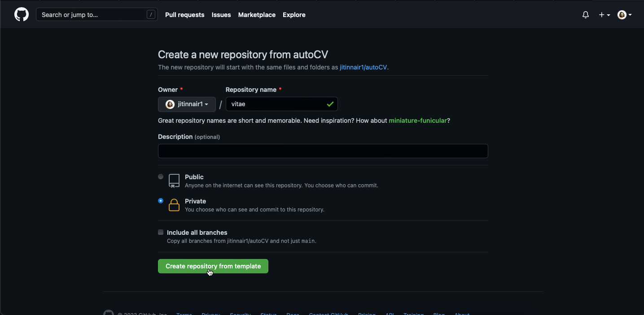Select the Public visibility radio button
Viewport: 644px width, 315px height.
(161, 177)
